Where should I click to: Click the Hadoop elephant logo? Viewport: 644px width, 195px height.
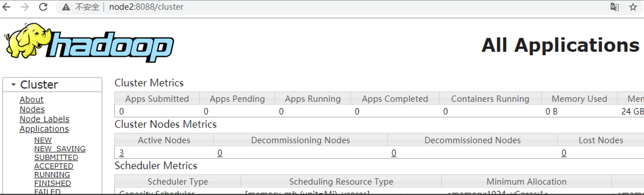pos(89,42)
